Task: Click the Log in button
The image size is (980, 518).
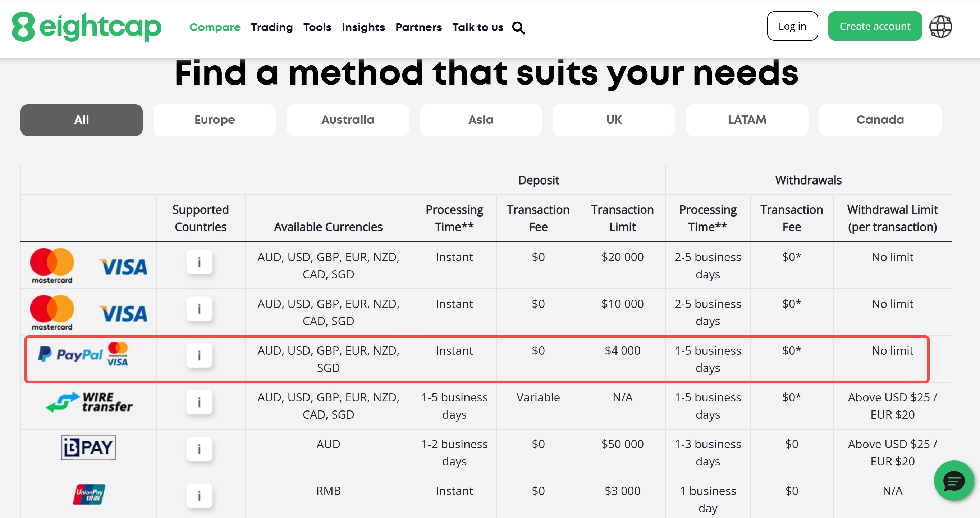Action: 792,26
